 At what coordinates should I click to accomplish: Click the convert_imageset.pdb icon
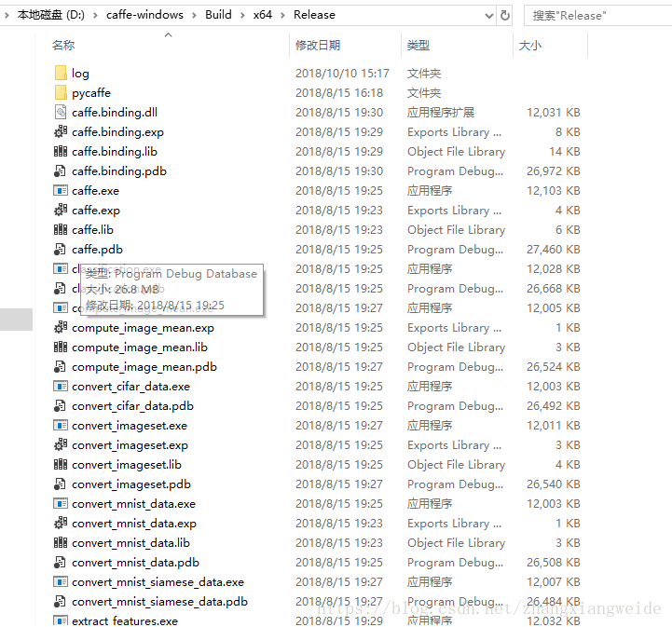point(61,484)
